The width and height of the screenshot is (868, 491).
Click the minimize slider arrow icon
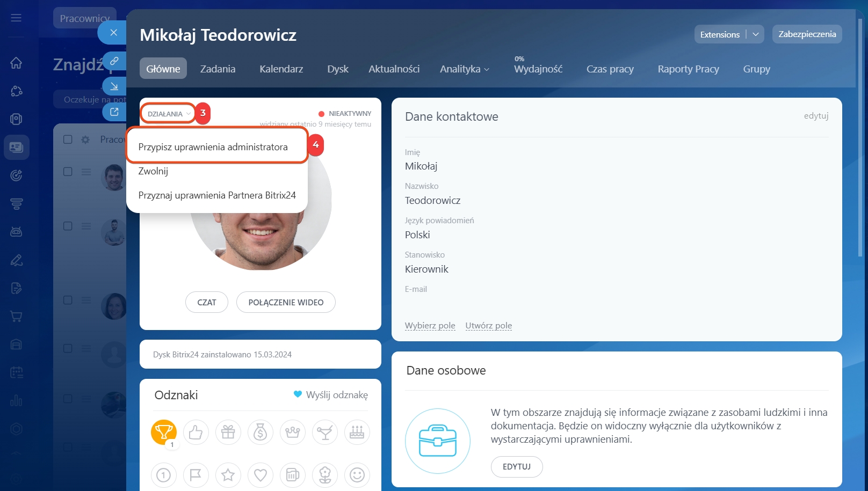point(114,86)
